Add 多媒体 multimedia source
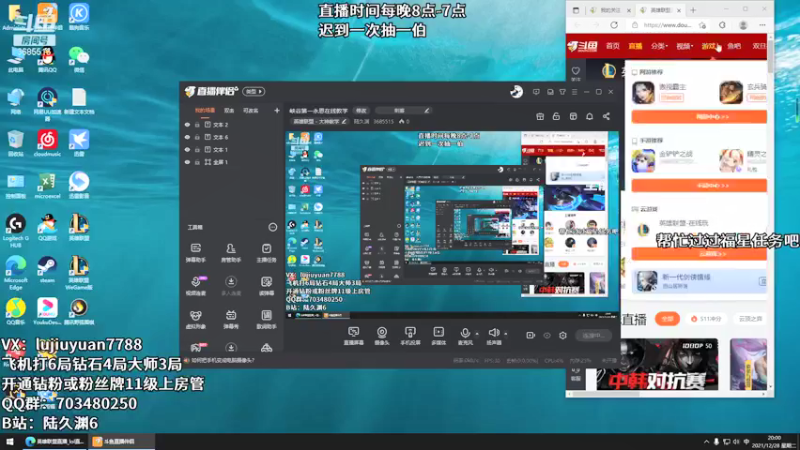 pyautogui.click(x=438, y=336)
